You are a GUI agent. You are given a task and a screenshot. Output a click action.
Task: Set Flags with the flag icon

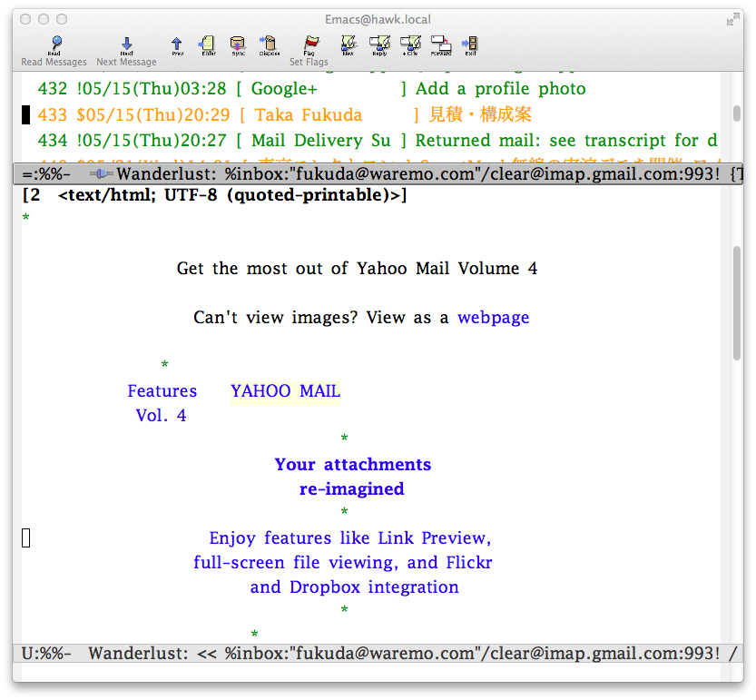310,44
